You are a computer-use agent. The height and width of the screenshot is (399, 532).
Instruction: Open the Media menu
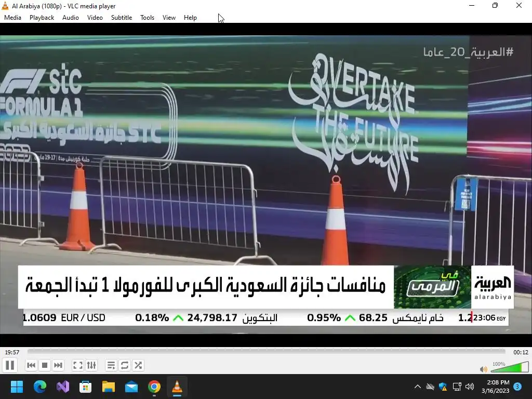pyautogui.click(x=12, y=18)
